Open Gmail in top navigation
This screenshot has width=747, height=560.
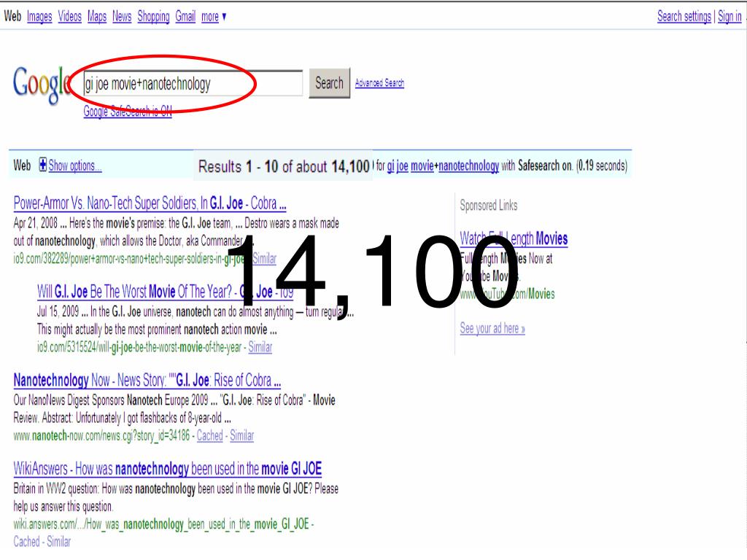[x=185, y=16]
